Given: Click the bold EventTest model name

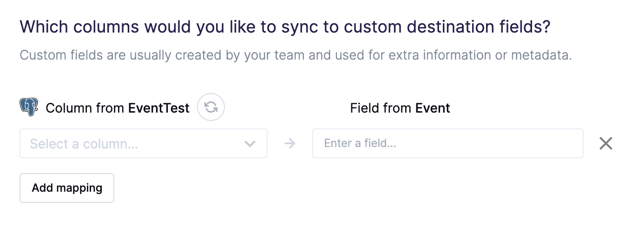Looking at the screenshot, I should [x=159, y=108].
